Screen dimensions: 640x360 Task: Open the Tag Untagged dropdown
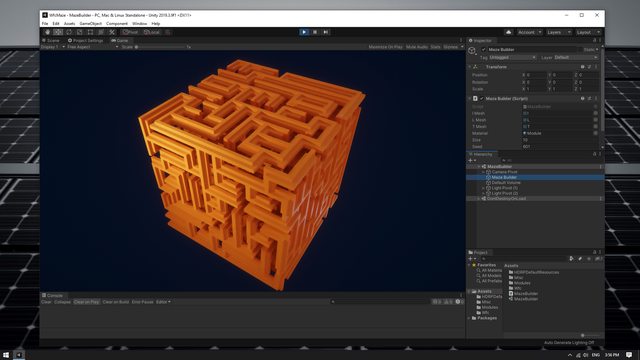coord(512,58)
